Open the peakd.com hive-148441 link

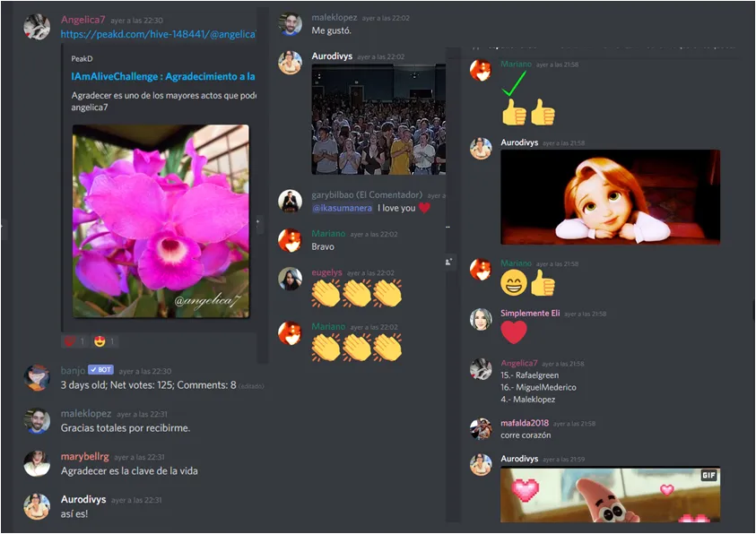158,34
